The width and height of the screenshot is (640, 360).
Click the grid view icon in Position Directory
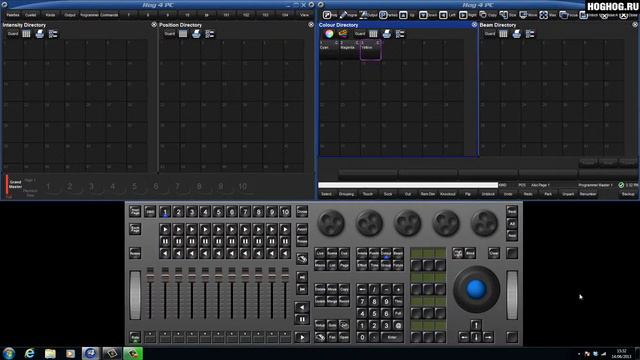pos(183,34)
